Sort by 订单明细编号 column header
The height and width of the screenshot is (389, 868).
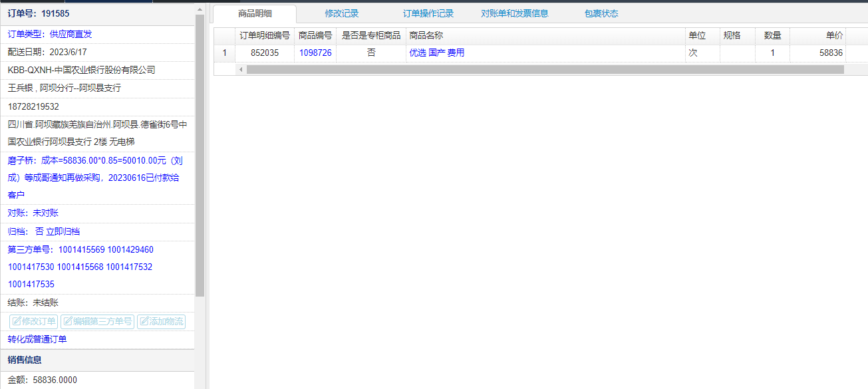(265, 36)
